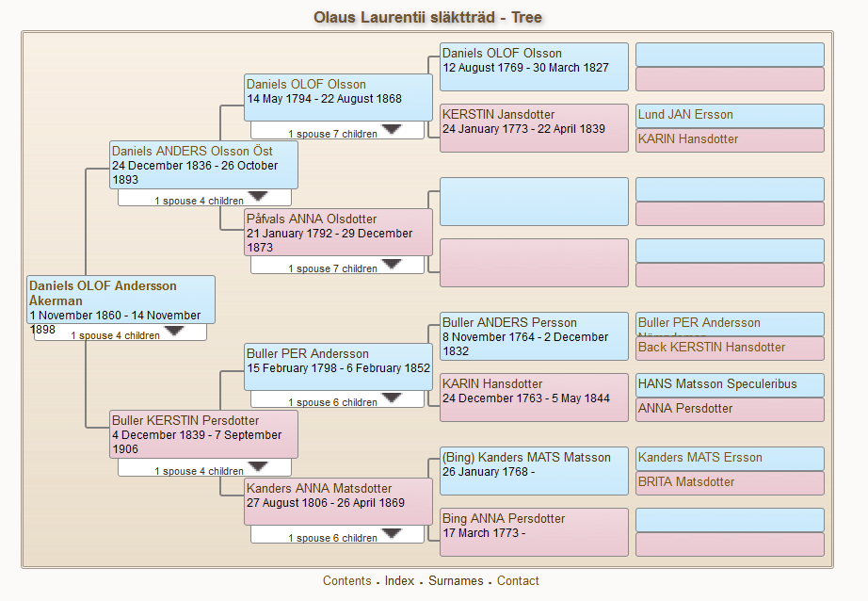Expand Buller KERSTIN Persdotter family arrow

point(257,466)
